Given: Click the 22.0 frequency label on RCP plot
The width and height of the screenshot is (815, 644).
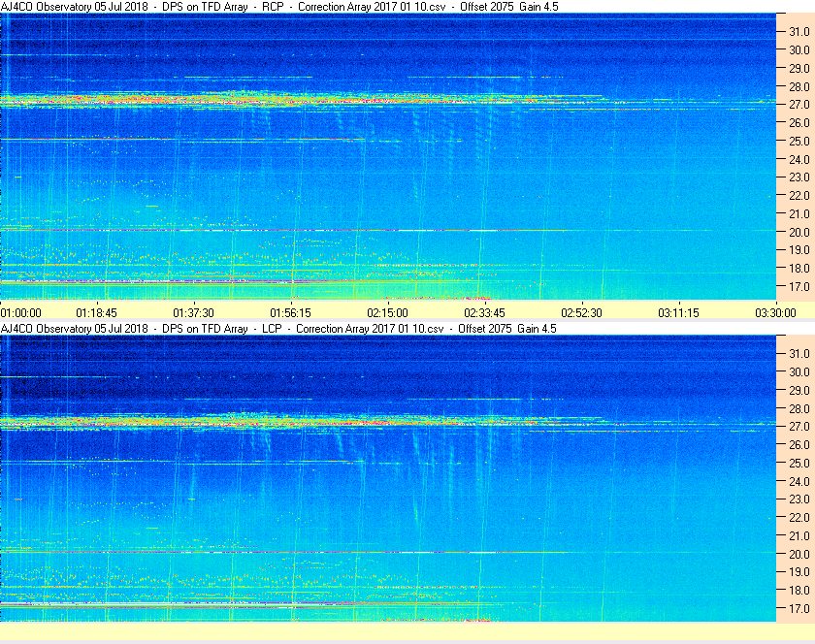Looking at the screenshot, I should tap(799, 196).
